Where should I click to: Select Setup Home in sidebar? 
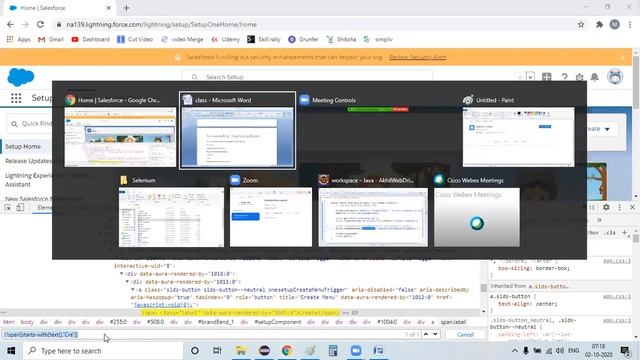tap(23, 147)
